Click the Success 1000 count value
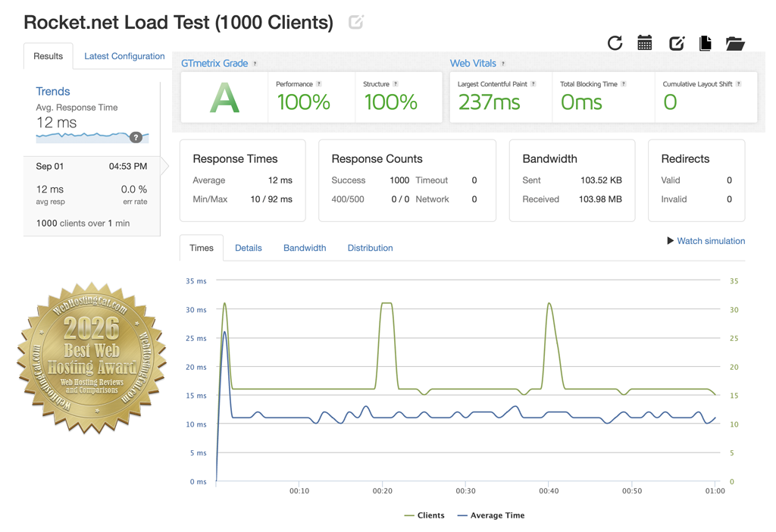The image size is (776, 532). (x=399, y=180)
